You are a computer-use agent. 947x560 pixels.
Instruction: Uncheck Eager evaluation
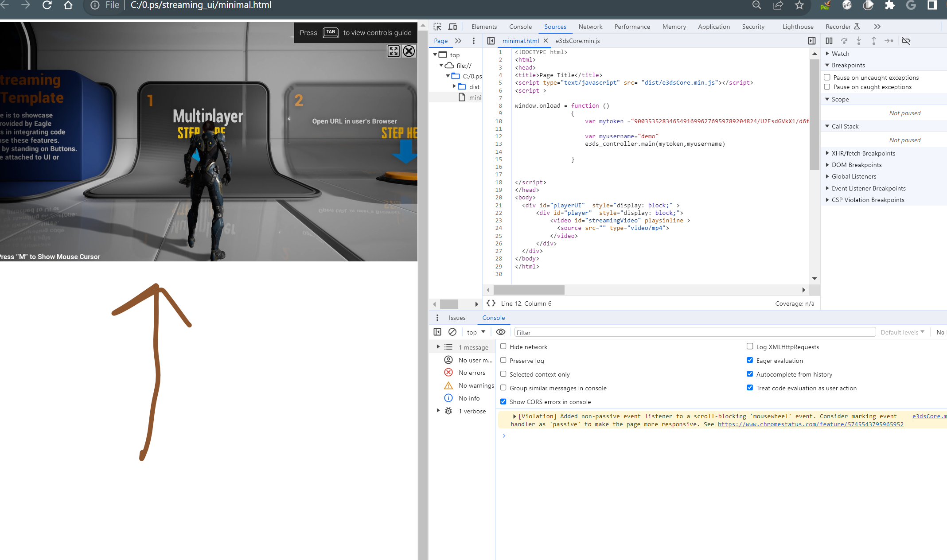(x=750, y=360)
